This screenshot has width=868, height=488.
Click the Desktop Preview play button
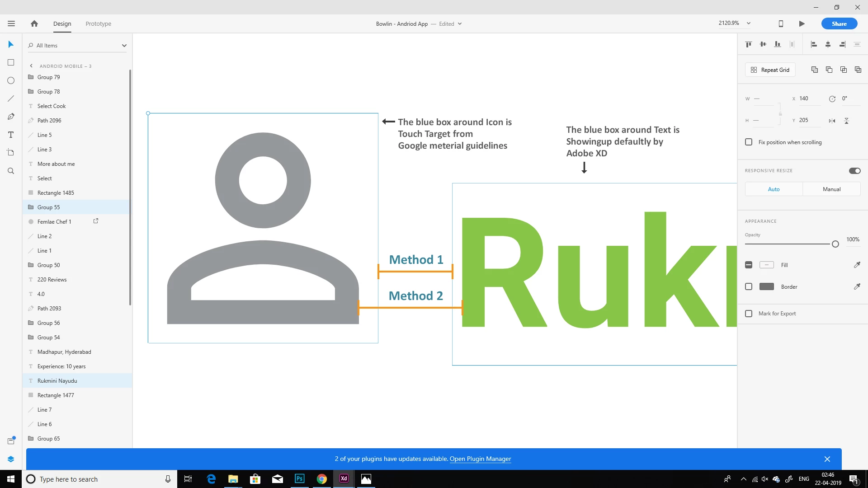[802, 24]
